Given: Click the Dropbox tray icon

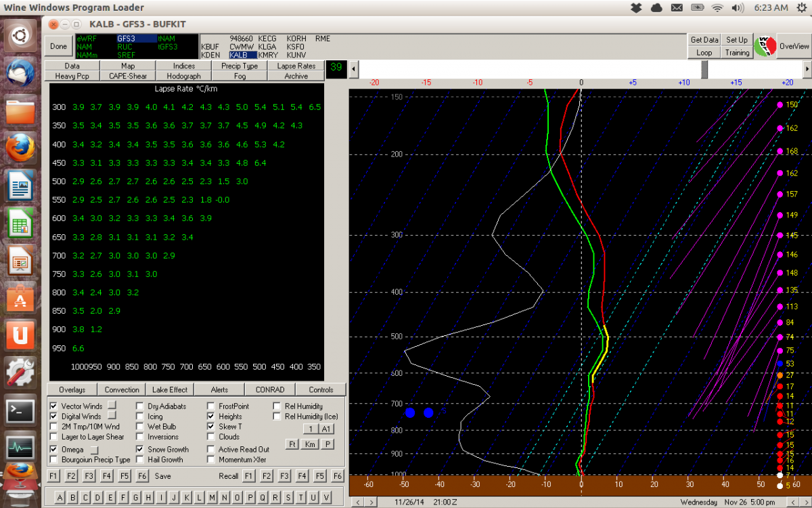Looking at the screenshot, I should point(635,7).
